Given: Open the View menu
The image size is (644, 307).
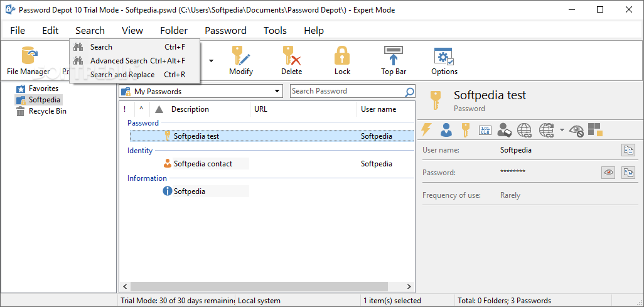Looking at the screenshot, I should click(x=132, y=30).
